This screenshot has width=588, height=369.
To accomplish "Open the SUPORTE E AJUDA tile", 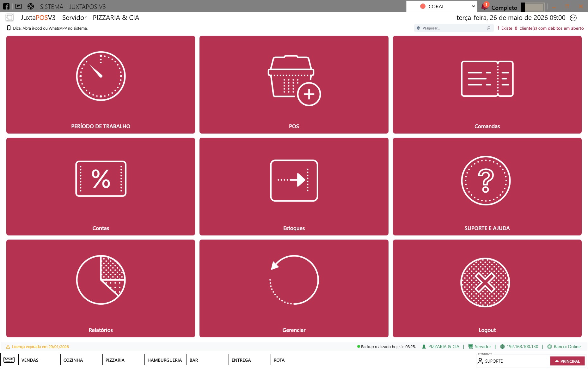I will [487, 186].
